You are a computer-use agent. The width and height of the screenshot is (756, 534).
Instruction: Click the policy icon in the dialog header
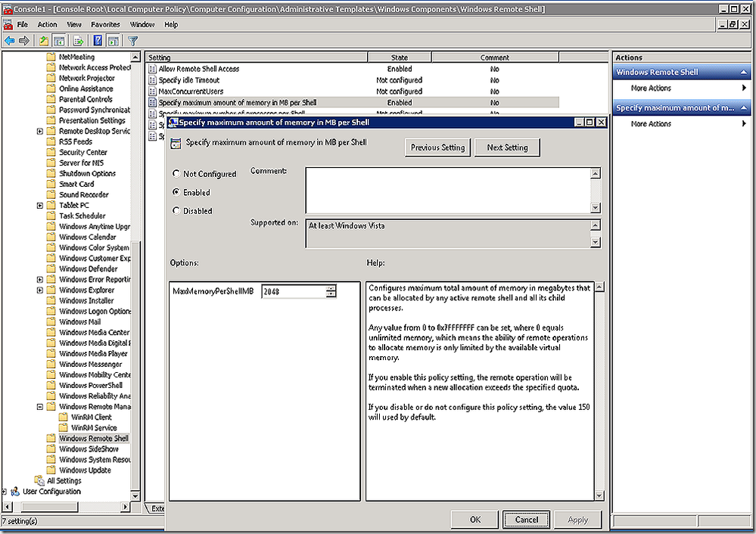tap(176, 143)
